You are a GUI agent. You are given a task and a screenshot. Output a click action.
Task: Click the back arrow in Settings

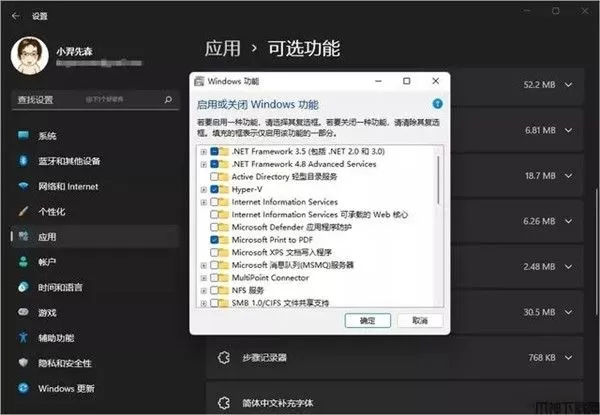click(x=16, y=16)
